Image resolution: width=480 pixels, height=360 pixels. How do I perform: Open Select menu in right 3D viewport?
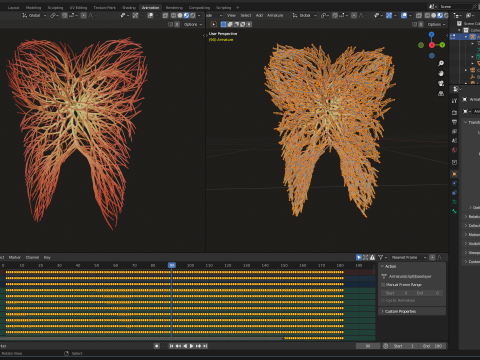pyautogui.click(x=246, y=15)
